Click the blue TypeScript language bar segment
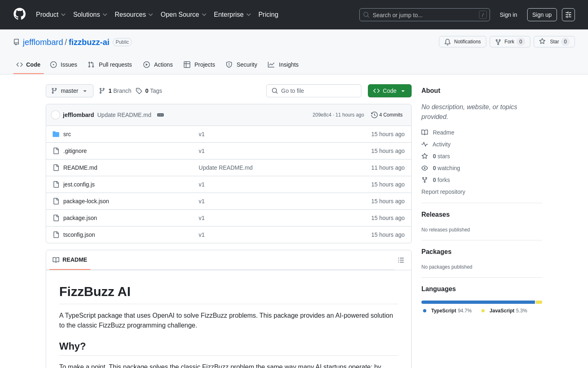Viewport: 588px width, 368px height. click(478, 302)
